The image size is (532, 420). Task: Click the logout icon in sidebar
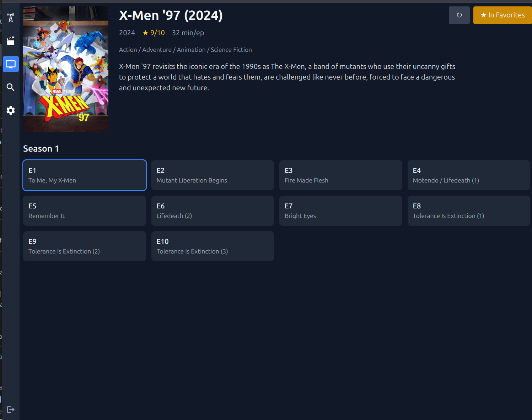[11, 410]
